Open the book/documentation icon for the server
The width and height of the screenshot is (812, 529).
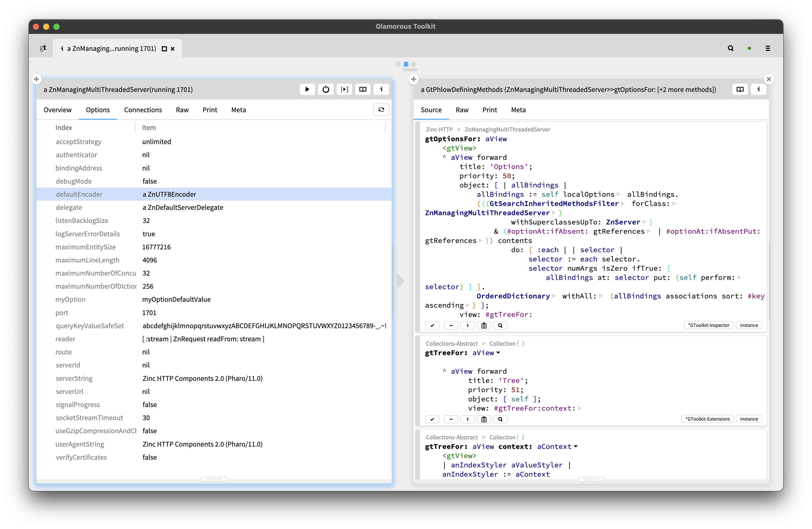362,89
